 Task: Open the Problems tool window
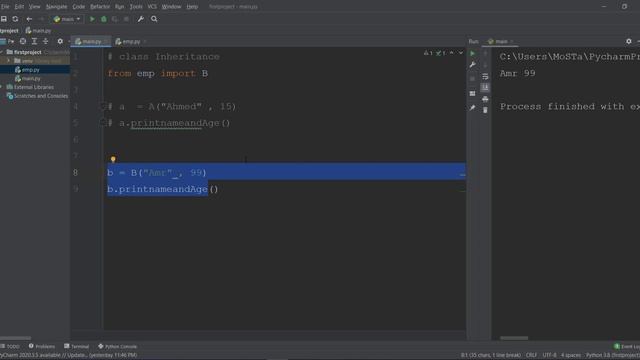click(42, 346)
